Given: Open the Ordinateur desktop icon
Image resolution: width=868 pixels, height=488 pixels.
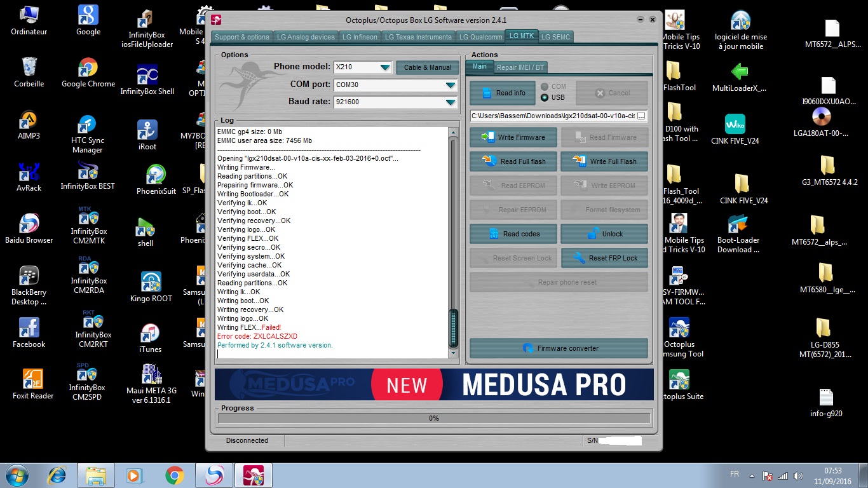Looking at the screenshot, I should [x=29, y=20].
